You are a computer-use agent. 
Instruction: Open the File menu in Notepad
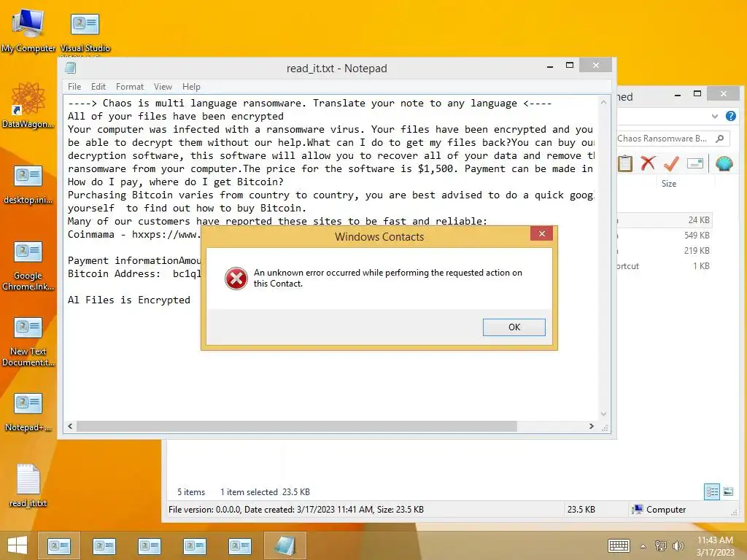(74, 87)
